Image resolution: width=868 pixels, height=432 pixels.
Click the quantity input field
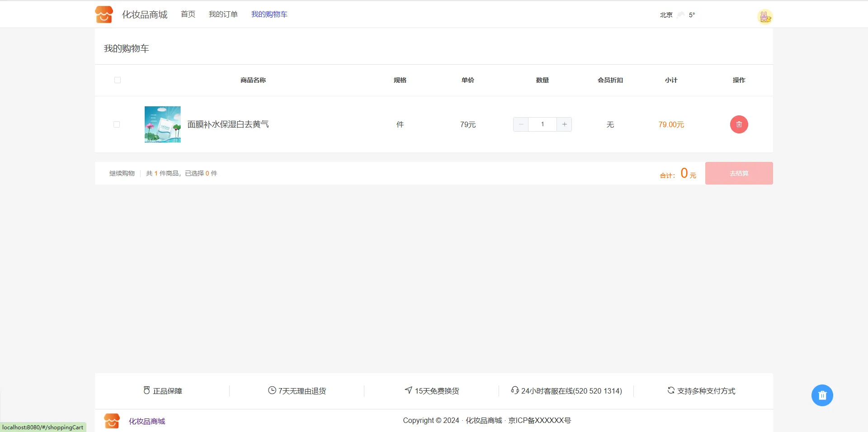coord(542,124)
